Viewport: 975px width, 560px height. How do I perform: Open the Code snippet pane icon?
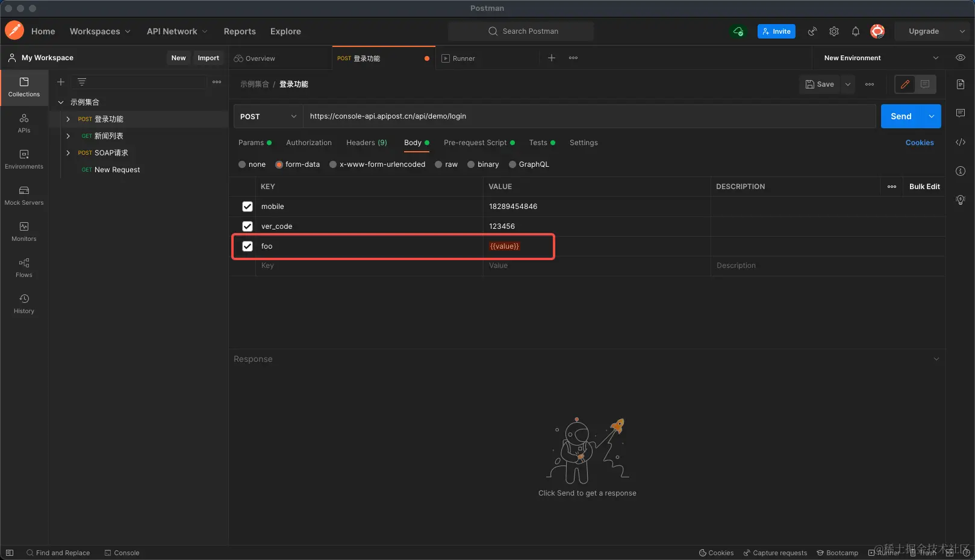(x=961, y=142)
